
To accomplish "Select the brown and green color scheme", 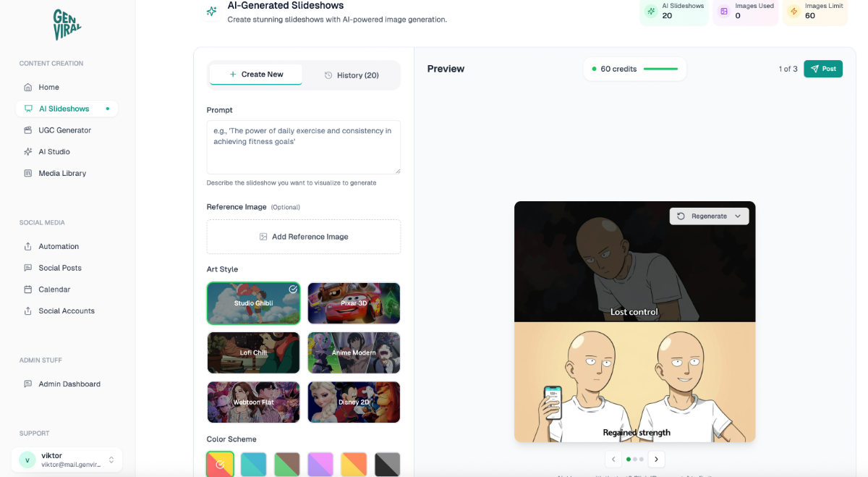I will pyautogui.click(x=287, y=465).
